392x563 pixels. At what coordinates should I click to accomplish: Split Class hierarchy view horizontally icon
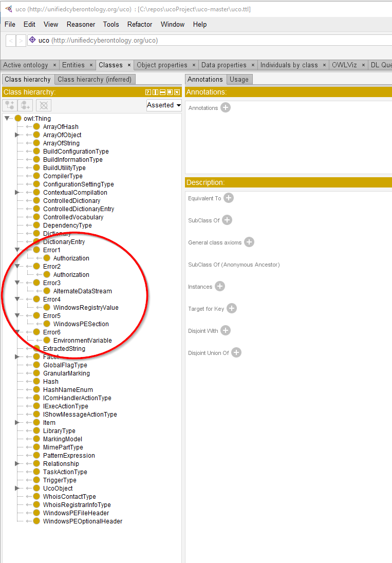coord(162,92)
